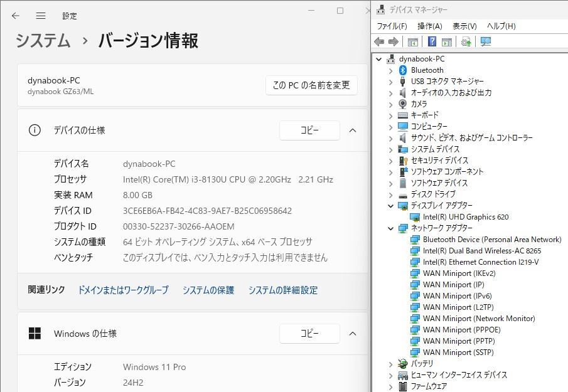Click the Windows logo icon beside Windows の仕様
568x392 pixels.
tap(35, 334)
